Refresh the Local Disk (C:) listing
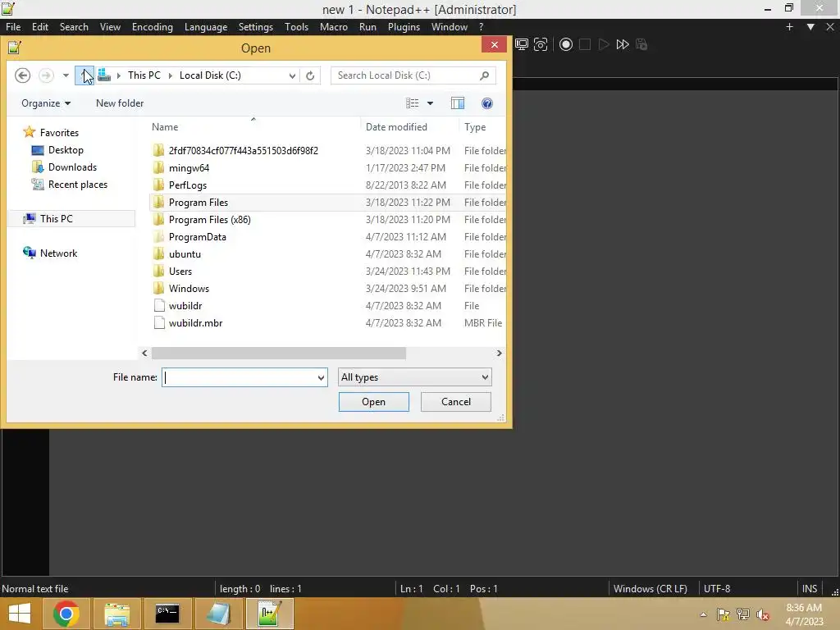Screen dimensions: 840x630 pos(310,75)
